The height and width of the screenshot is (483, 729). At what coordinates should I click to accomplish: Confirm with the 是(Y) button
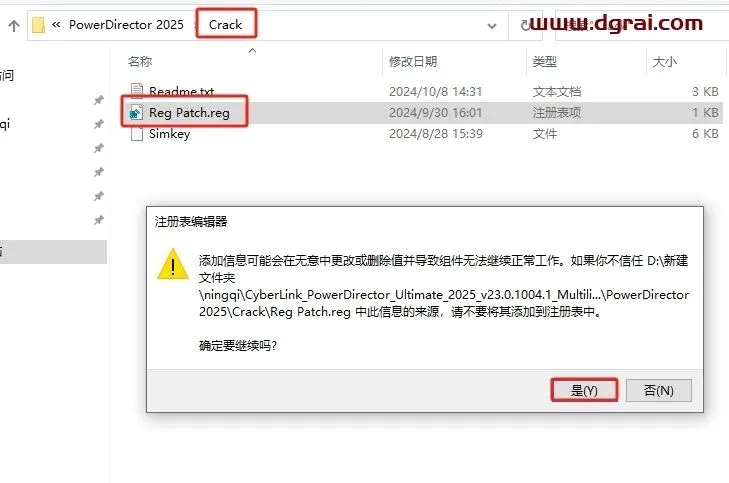pos(584,390)
